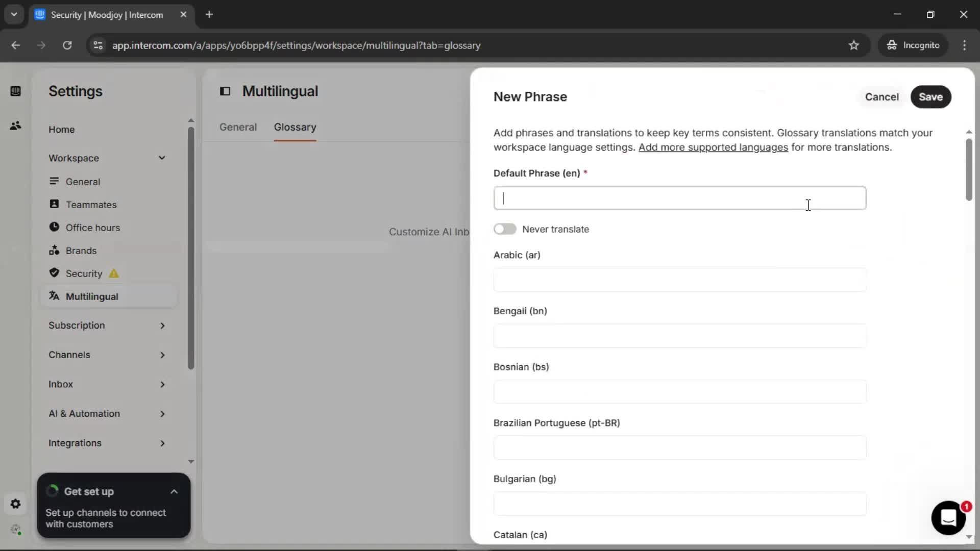Click the Bosnian (bs) translation field

click(x=679, y=392)
